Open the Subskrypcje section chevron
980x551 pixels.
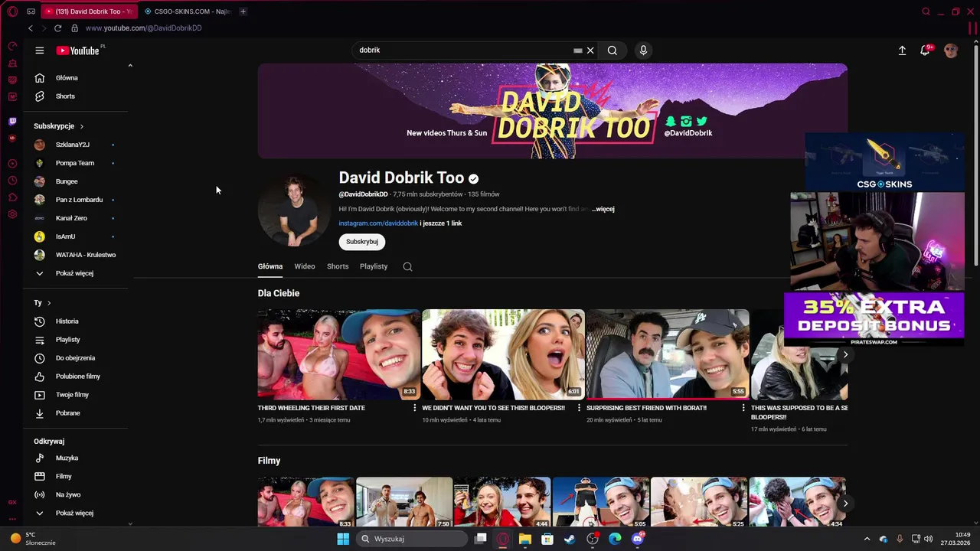[x=81, y=126]
